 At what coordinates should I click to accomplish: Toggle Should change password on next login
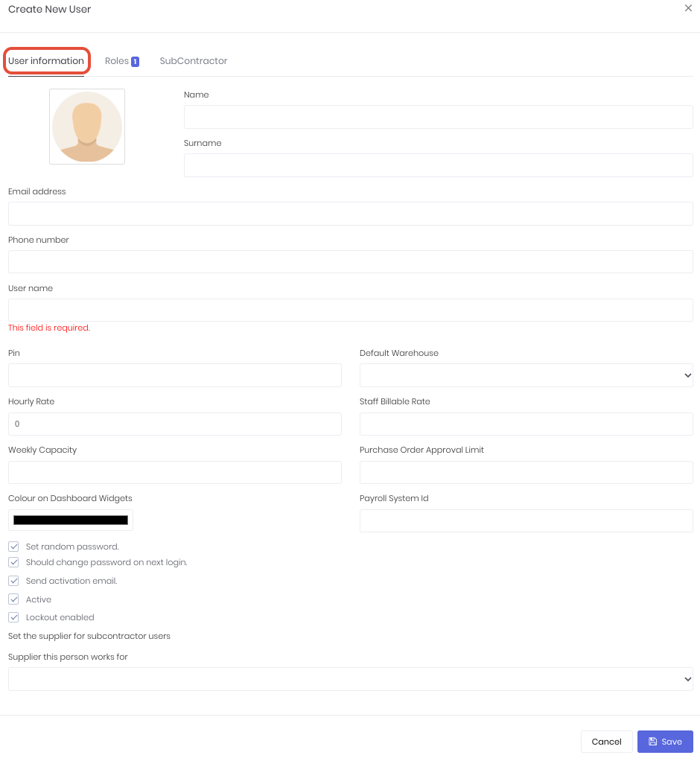tap(13, 562)
